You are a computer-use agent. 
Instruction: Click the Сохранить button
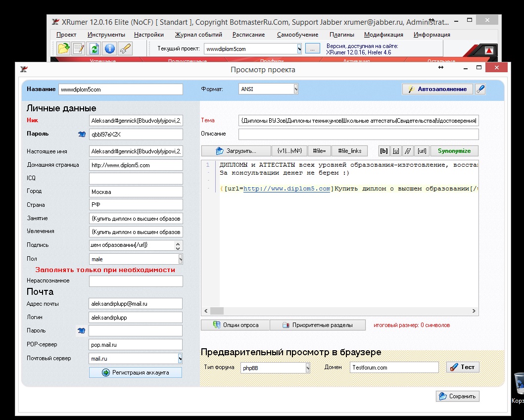coord(458,396)
